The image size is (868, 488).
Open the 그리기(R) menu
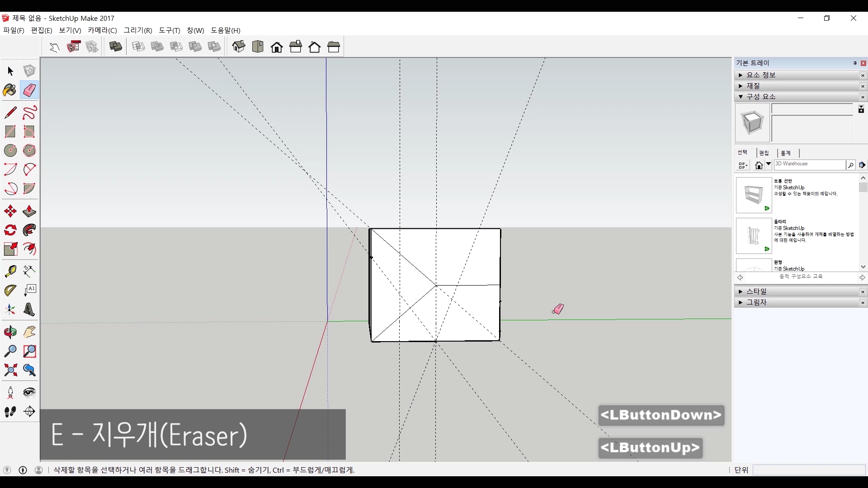click(138, 30)
